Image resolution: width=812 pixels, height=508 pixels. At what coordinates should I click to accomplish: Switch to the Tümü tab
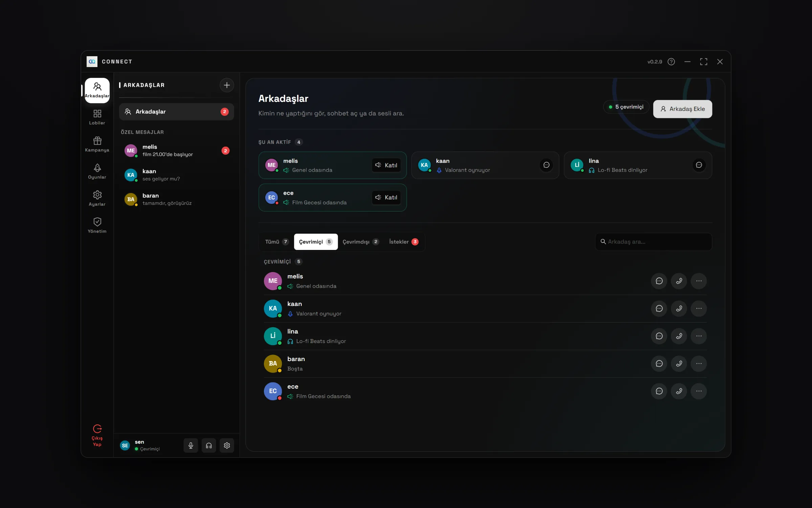point(277,242)
